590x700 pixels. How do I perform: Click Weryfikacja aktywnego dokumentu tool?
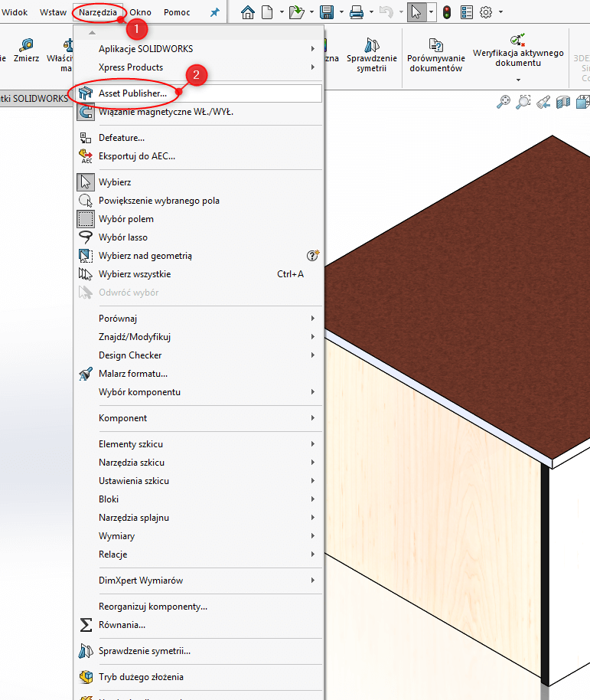pos(518,50)
